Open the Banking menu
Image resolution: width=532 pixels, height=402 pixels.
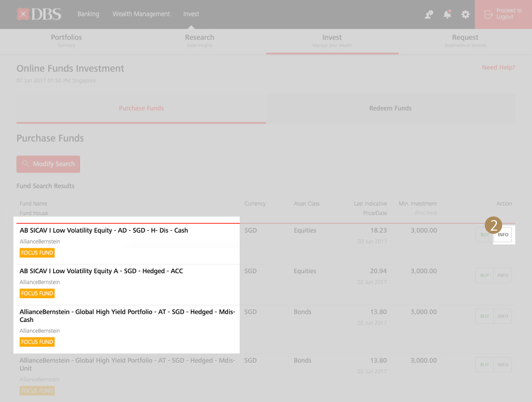tap(88, 14)
